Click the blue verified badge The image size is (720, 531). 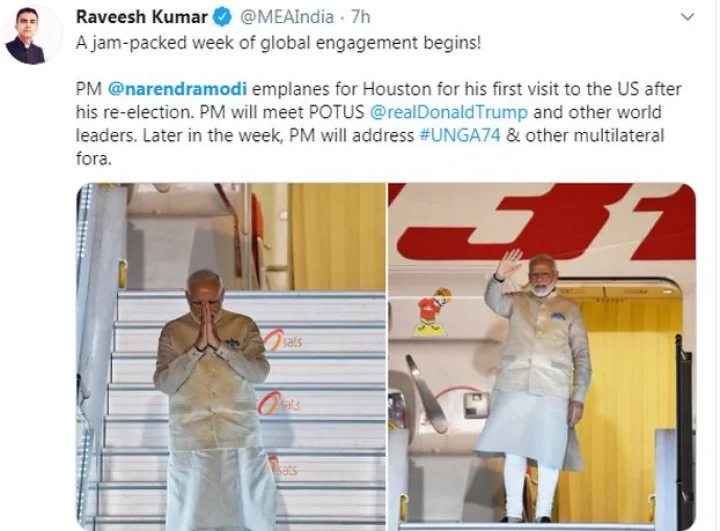click(x=223, y=17)
